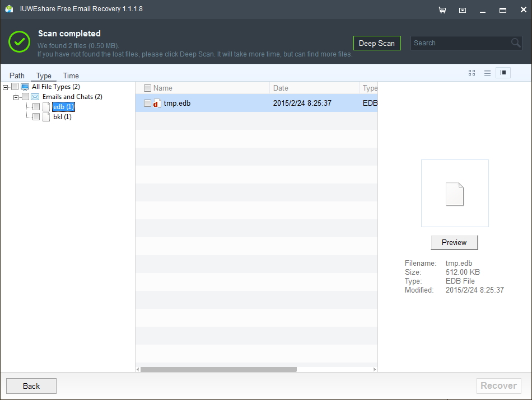Click the horizontal scrollbar thumb
The width and height of the screenshot is (532, 400).
tap(218, 369)
